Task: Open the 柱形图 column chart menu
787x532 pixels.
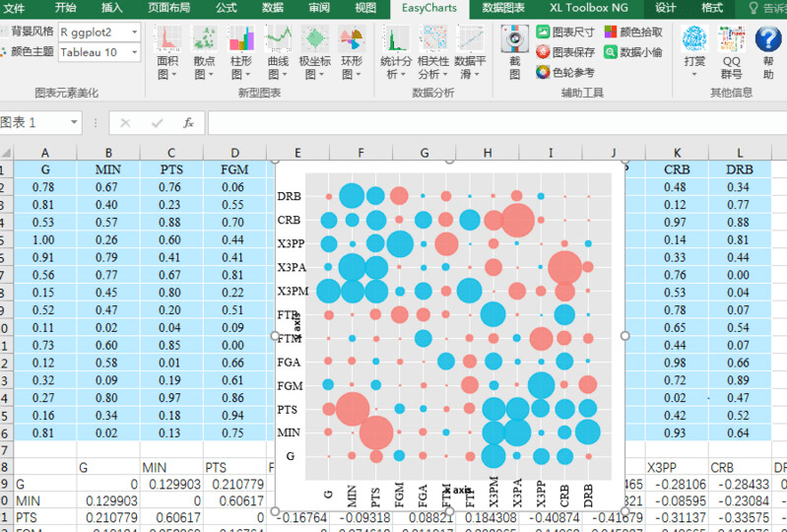Action: 241,53
